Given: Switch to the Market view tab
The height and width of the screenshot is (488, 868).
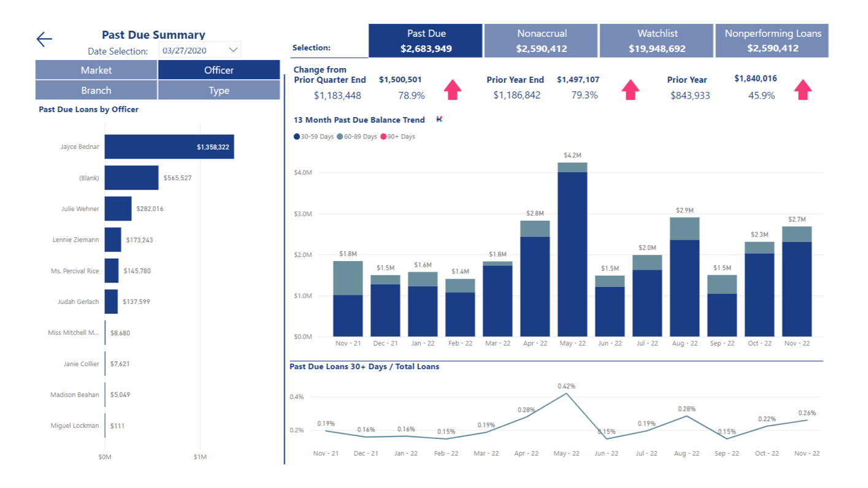Looking at the screenshot, I should [96, 70].
